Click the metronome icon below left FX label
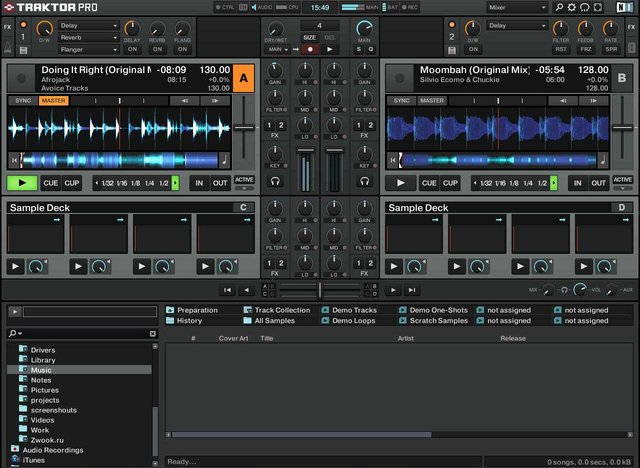 [7, 48]
